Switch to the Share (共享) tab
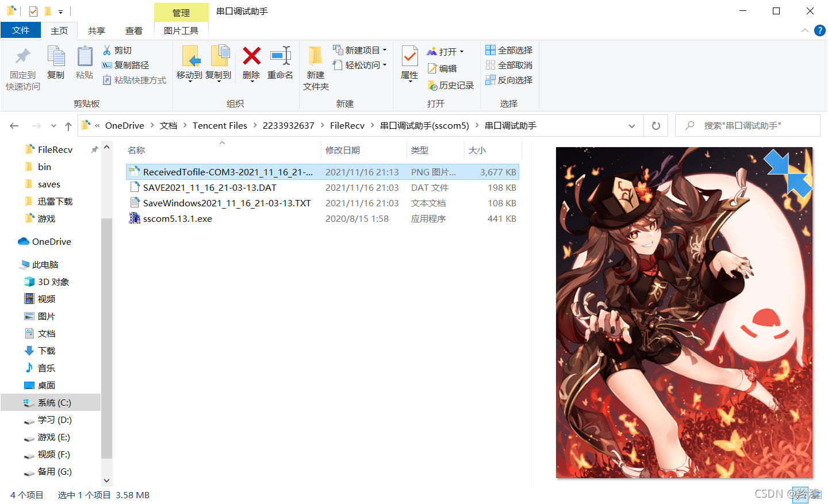828x504 pixels. [97, 31]
